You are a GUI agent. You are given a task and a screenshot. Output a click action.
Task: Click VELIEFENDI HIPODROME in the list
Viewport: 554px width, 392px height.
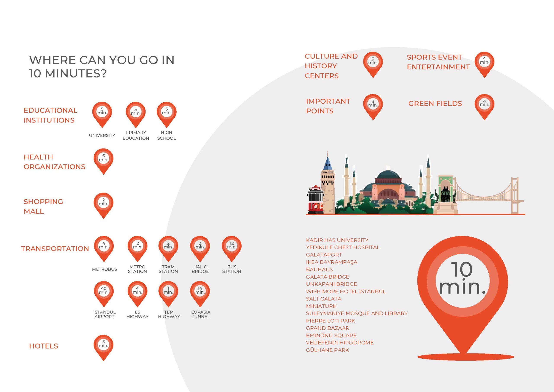340,343
